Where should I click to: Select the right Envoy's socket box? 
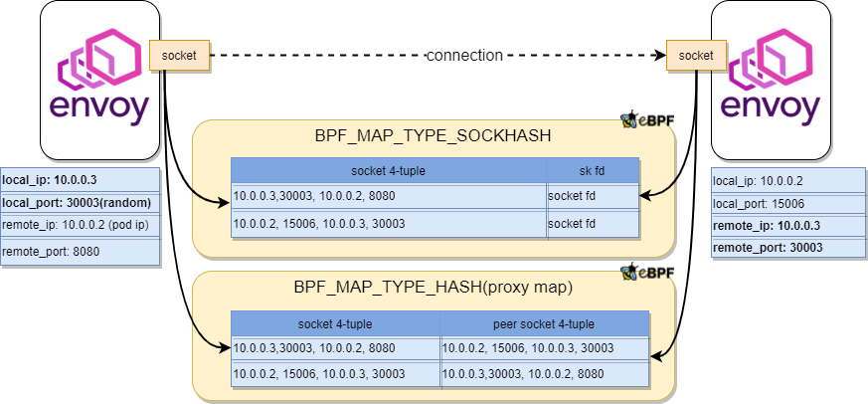pyautogui.click(x=696, y=56)
